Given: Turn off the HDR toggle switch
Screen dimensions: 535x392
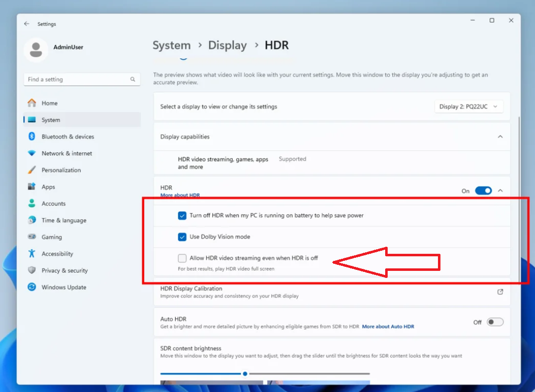Looking at the screenshot, I should click(x=483, y=190).
